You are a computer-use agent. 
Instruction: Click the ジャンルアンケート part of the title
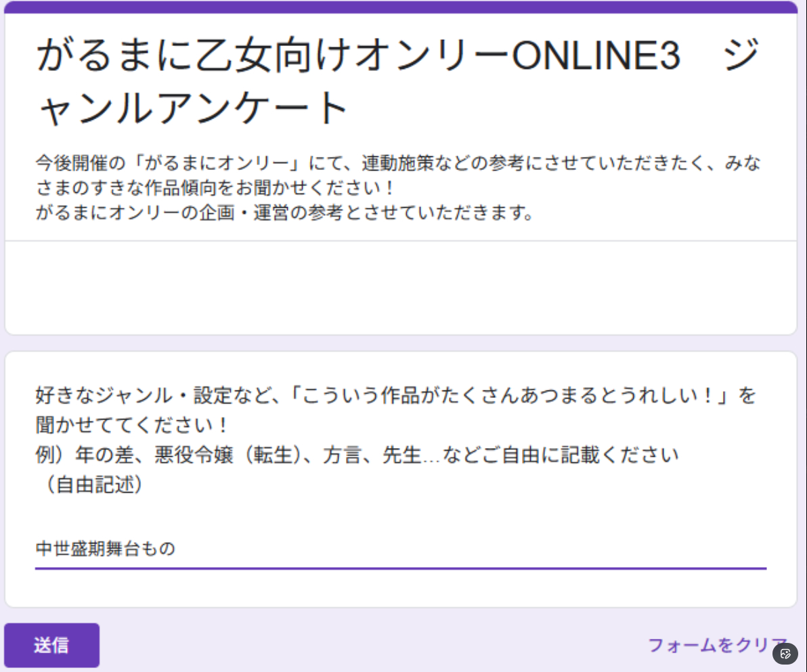pos(192,108)
